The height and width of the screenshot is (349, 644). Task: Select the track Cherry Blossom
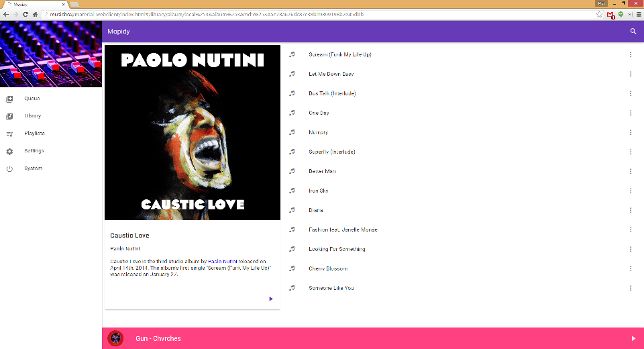[328, 268]
